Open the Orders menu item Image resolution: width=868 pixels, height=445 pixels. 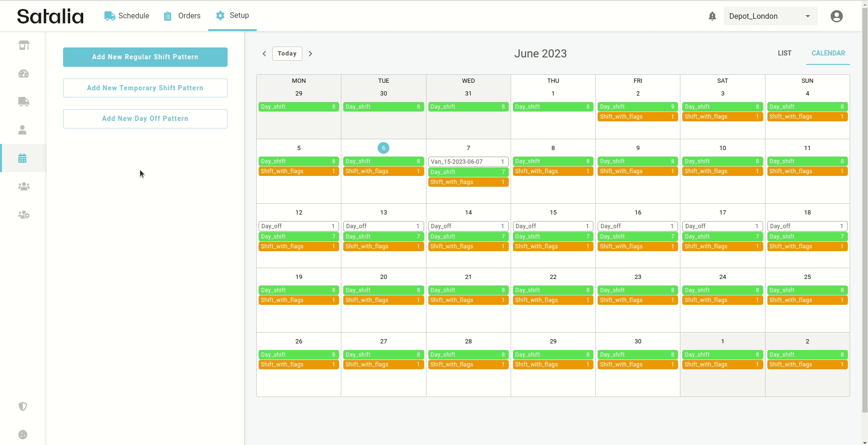click(x=182, y=16)
